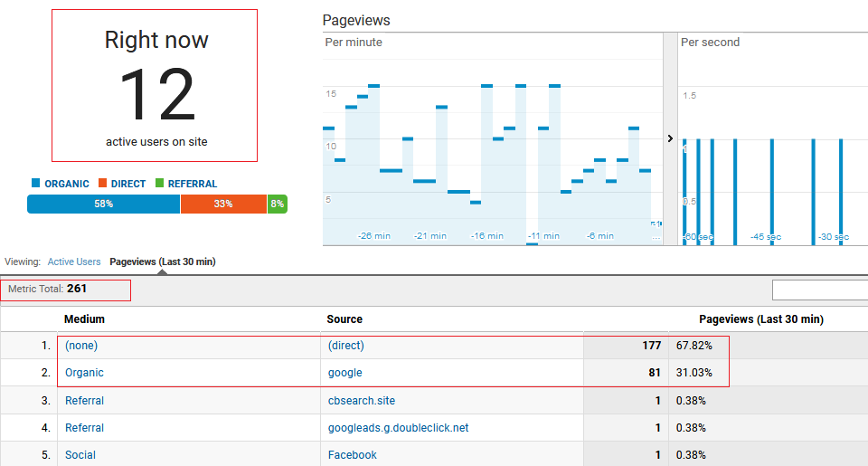Viewport: 868px width, 466px height.
Task: Open the (direct) source link
Action: tap(346, 346)
